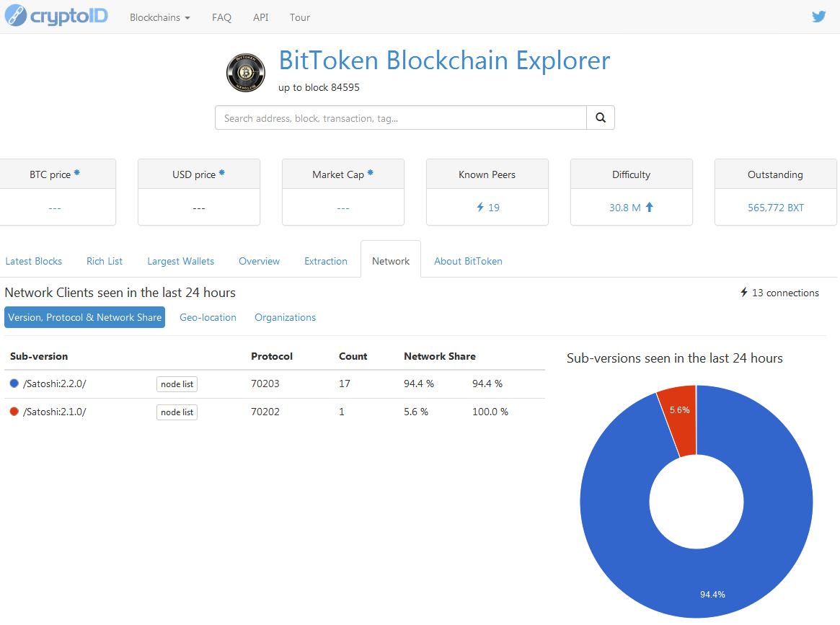Viewport: 840px width, 625px height.
Task: Click the up arrow beside Difficulty value
Action: (649, 208)
